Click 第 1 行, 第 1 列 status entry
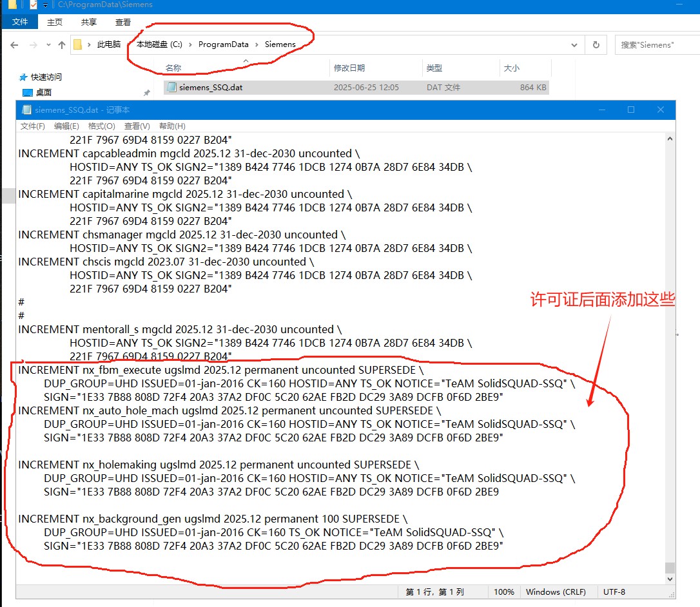The height and width of the screenshot is (607, 700). click(434, 592)
